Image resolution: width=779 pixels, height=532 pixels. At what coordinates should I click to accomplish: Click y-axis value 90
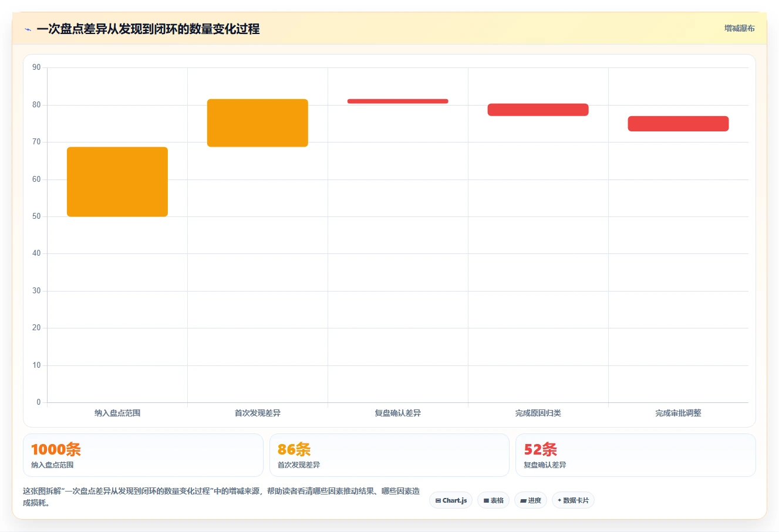(36, 67)
